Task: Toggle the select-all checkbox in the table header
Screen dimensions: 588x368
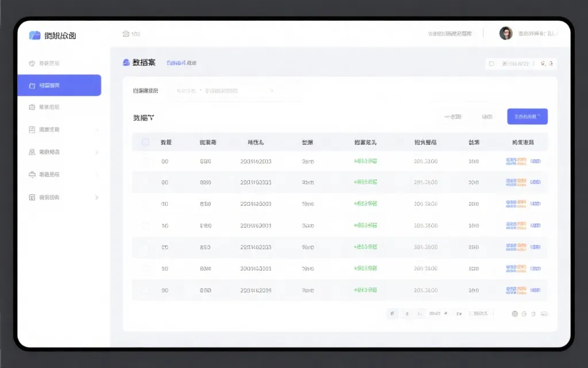Action: (x=145, y=141)
